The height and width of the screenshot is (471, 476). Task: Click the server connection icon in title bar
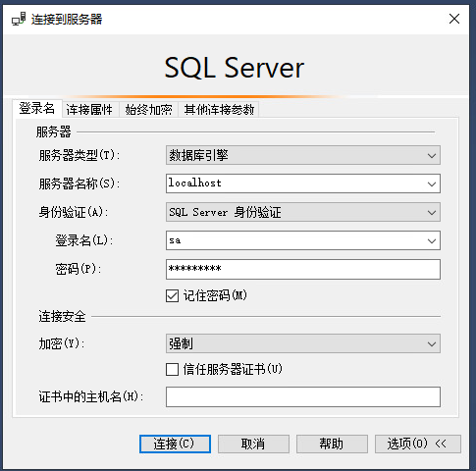pyautogui.click(x=19, y=19)
